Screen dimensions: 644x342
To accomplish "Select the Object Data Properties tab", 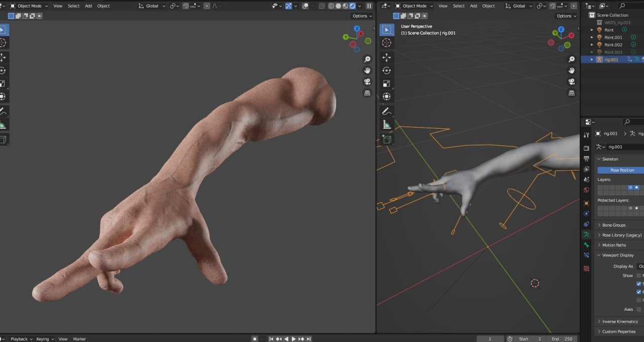I will pos(586,234).
